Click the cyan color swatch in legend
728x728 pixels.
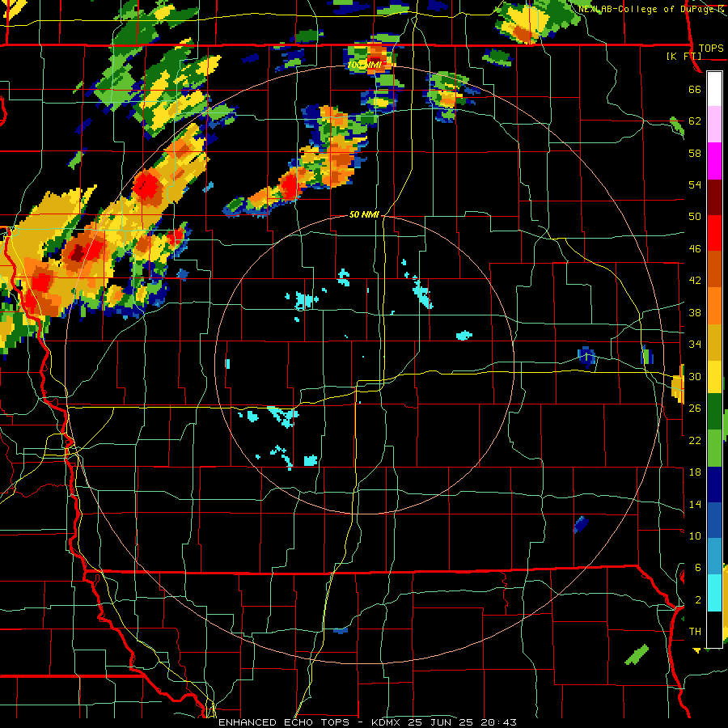click(x=714, y=593)
